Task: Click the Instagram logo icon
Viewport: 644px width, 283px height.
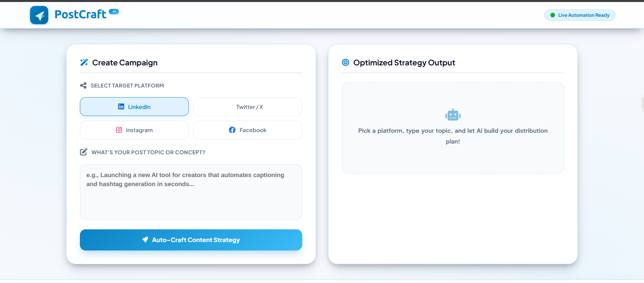Action: click(119, 130)
